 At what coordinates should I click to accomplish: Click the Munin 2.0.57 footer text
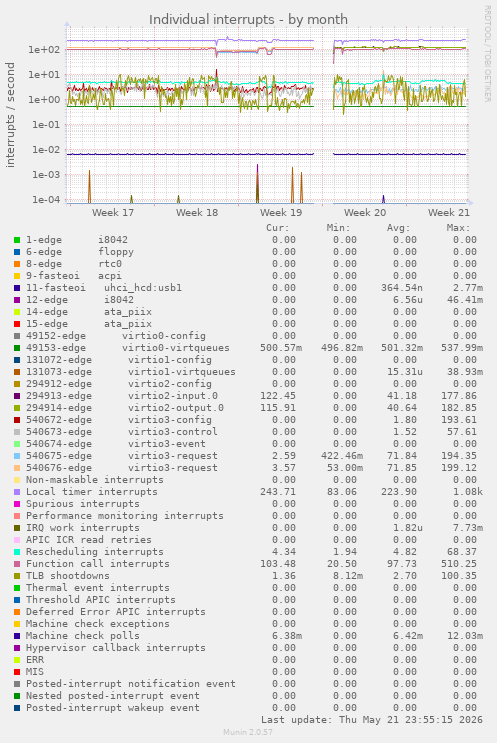pyautogui.click(x=248, y=732)
